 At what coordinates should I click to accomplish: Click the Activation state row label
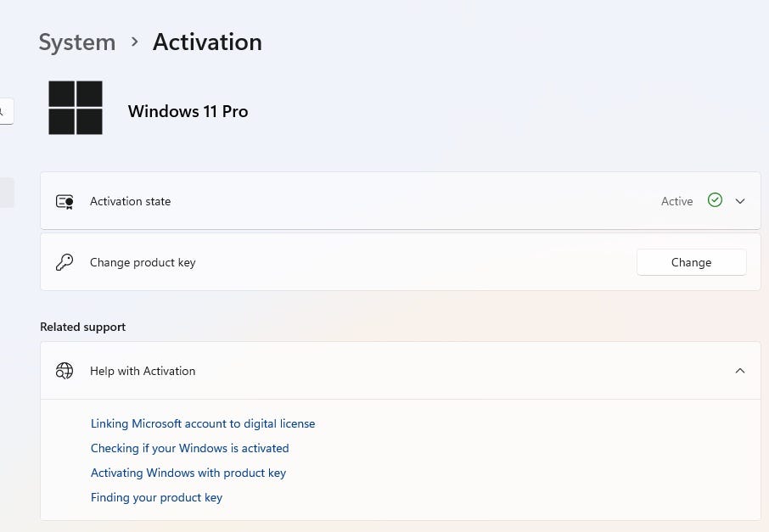pos(131,201)
